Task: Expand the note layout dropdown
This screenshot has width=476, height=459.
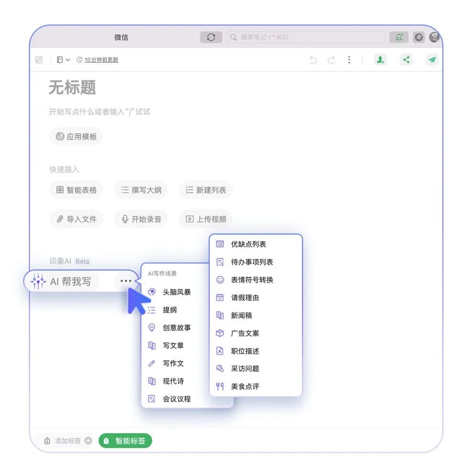Action: (x=63, y=60)
